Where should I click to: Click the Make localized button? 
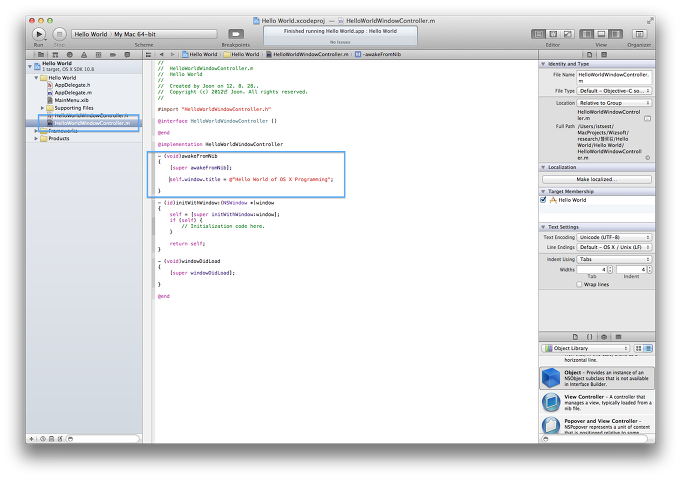click(x=597, y=179)
